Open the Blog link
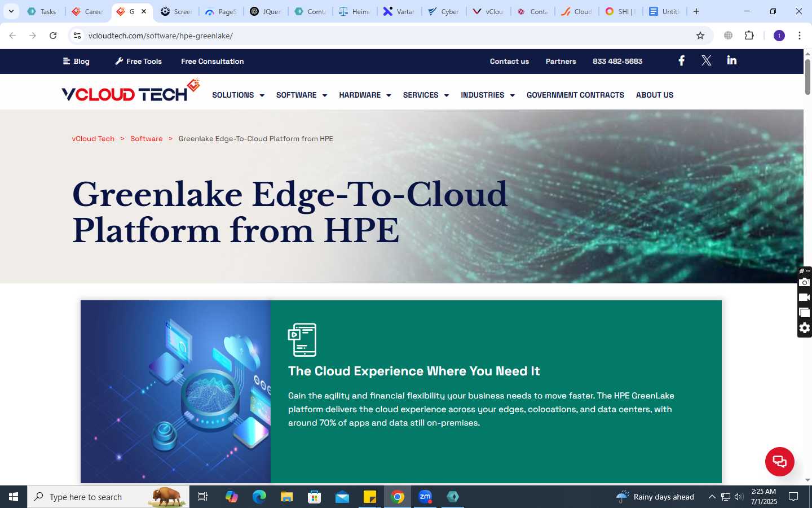 [76, 61]
